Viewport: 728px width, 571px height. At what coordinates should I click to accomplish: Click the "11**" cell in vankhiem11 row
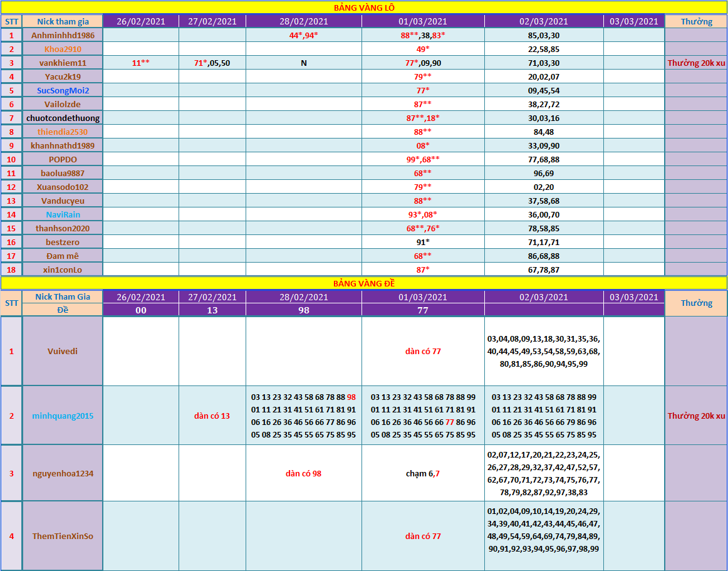[x=141, y=63]
